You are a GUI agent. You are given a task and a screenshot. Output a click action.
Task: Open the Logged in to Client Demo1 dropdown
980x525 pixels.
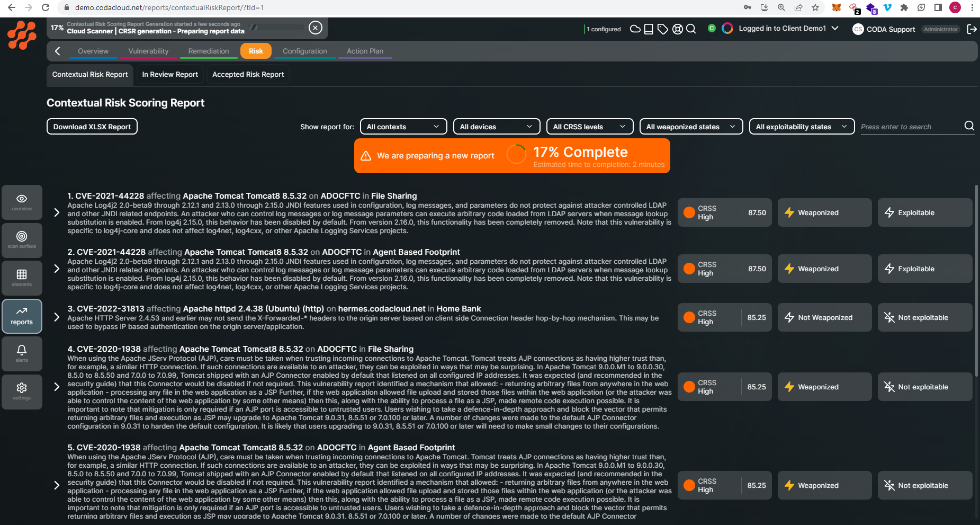[788, 29]
